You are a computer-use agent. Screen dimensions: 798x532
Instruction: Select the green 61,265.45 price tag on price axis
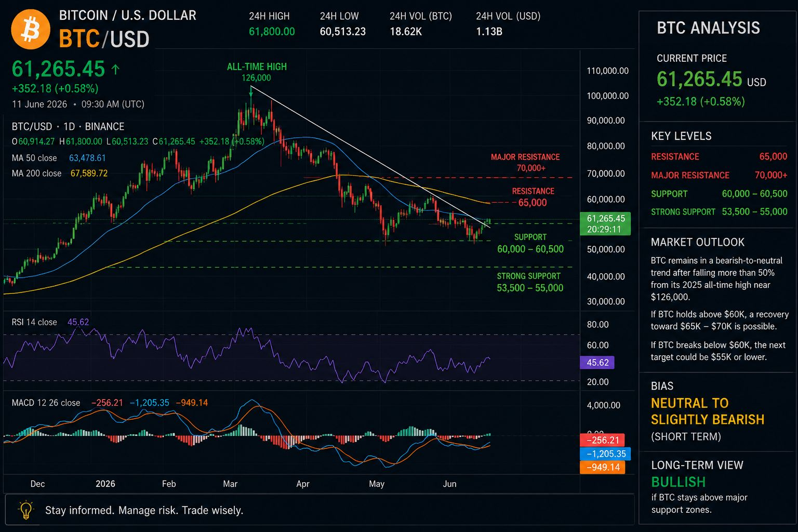point(605,224)
